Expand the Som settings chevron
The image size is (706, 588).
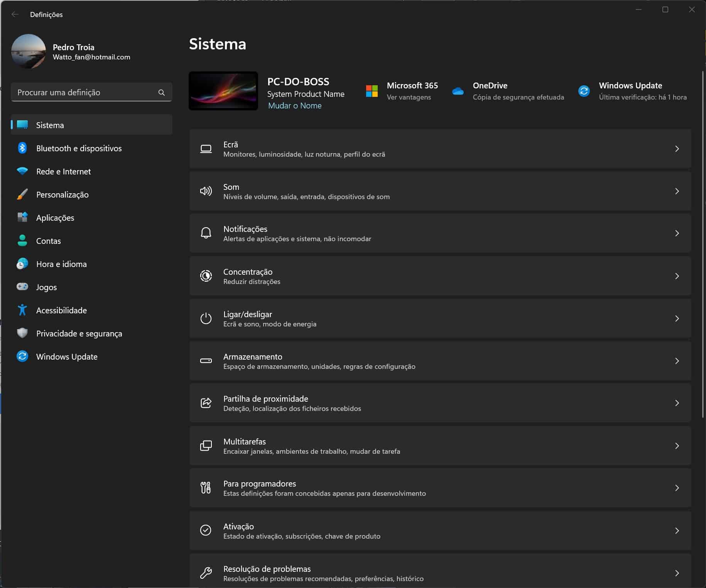click(x=677, y=191)
